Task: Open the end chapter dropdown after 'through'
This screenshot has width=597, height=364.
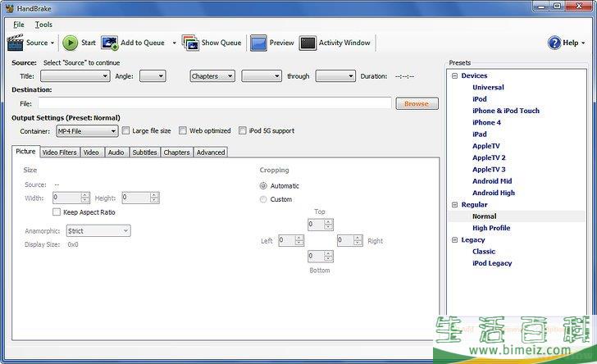Action: point(335,76)
